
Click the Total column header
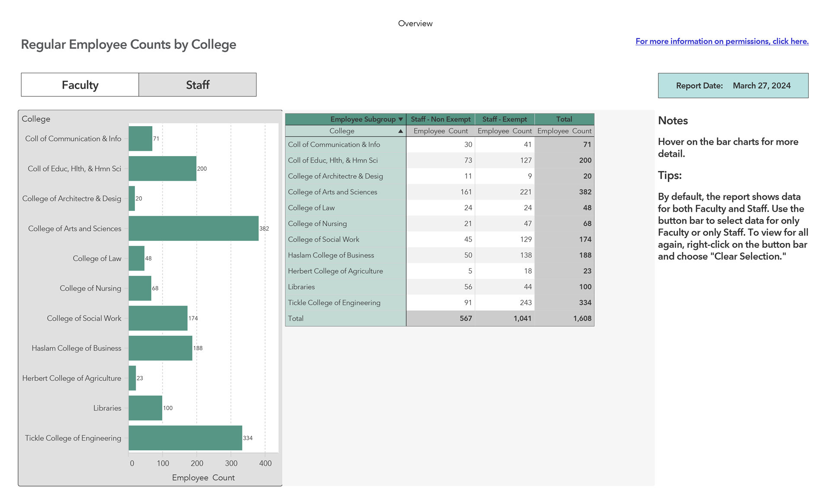click(x=564, y=119)
